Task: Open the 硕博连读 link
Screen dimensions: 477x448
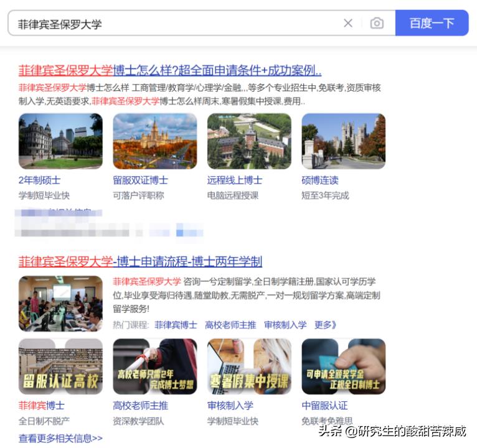Action: pos(320,180)
